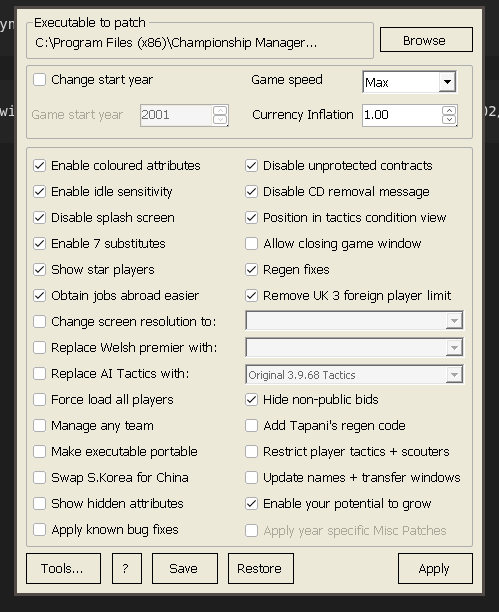Uncheck Position in tactics condition view

click(x=251, y=217)
